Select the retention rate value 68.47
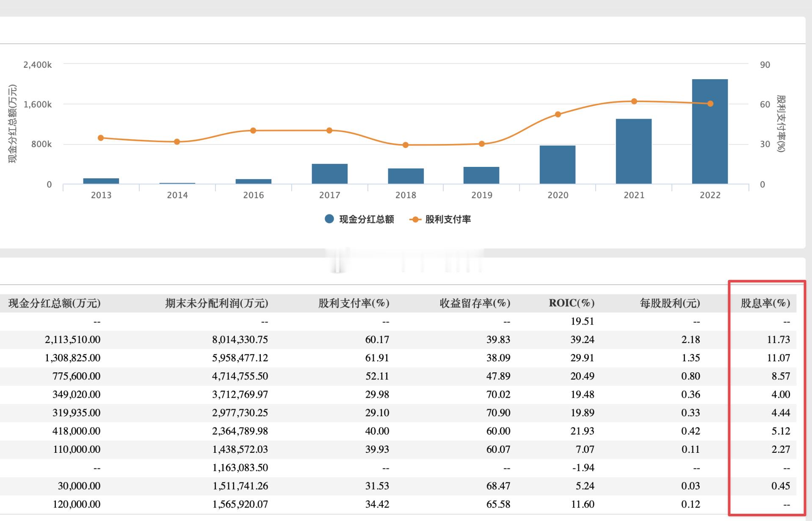Viewport: 812px width, 521px height. coord(498,486)
